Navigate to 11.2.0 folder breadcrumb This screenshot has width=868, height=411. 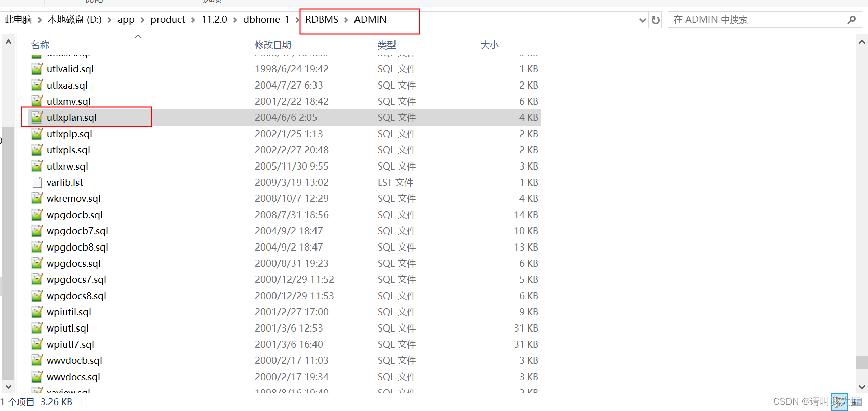click(x=214, y=20)
